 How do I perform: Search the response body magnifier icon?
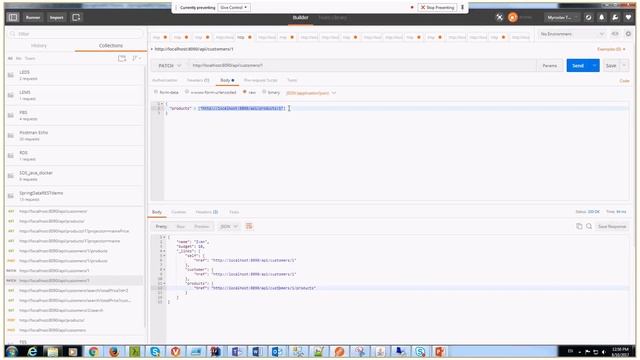(589, 226)
